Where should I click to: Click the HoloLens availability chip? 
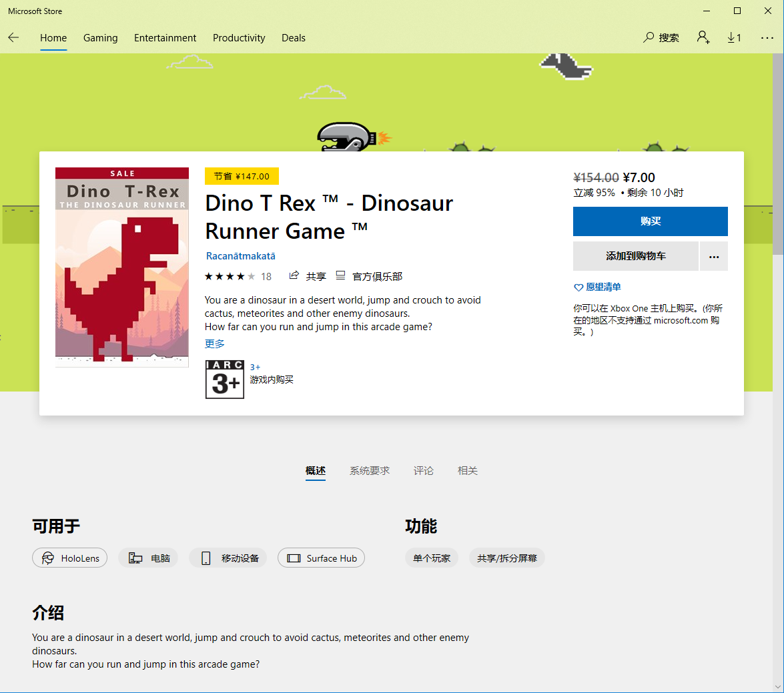coord(69,558)
